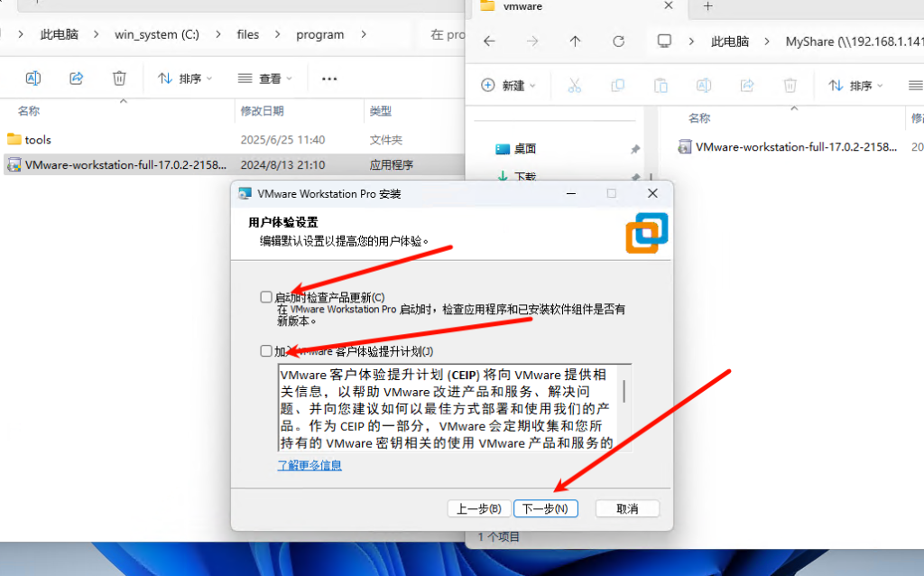This screenshot has height=576, width=924.
Task: Click the share icon in vmware window toolbar
Action: (746, 86)
